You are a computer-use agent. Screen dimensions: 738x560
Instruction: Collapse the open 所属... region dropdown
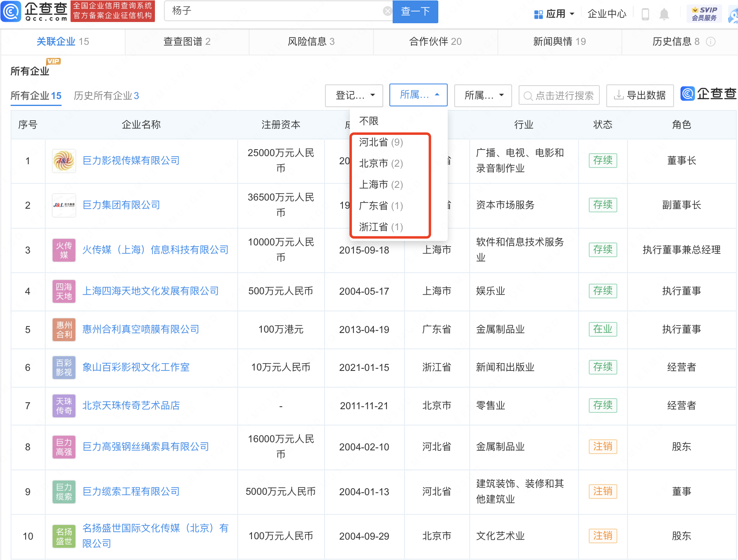click(418, 95)
